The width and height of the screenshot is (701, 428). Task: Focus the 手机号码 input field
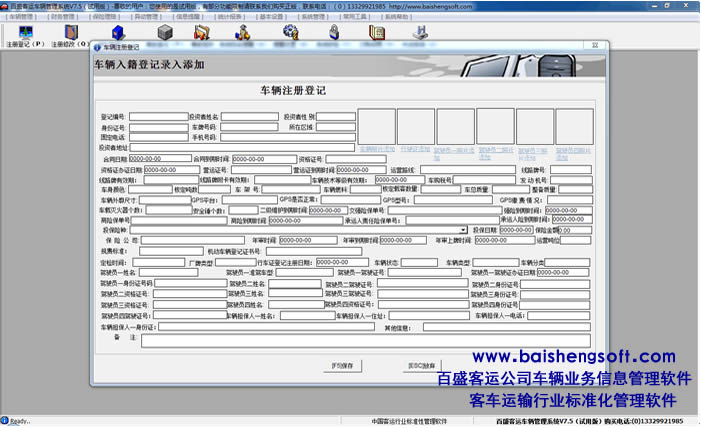click(x=288, y=137)
